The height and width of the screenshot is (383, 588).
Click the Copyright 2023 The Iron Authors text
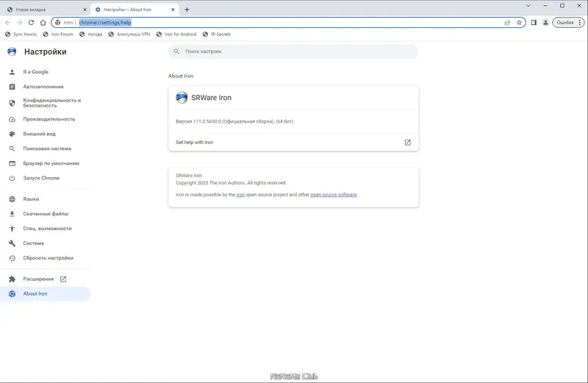[x=231, y=183]
